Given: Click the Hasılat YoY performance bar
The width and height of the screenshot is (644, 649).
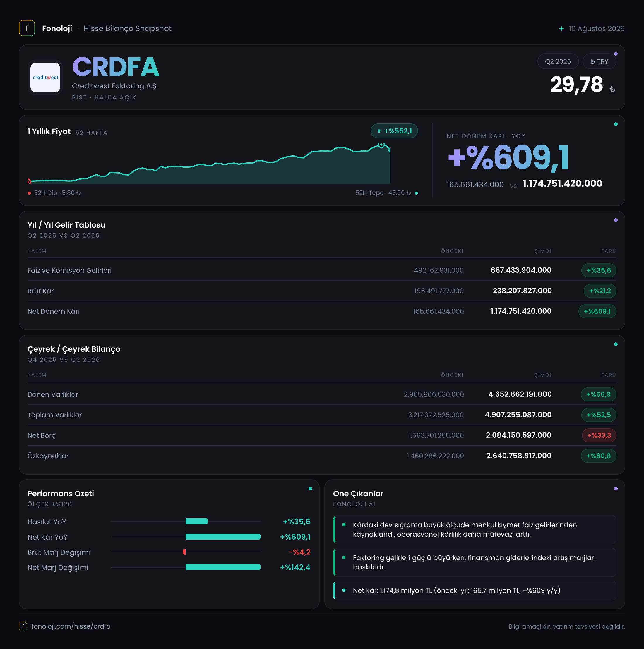Looking at the screenshot, I should pyautogui.click(x=197, y=521).
